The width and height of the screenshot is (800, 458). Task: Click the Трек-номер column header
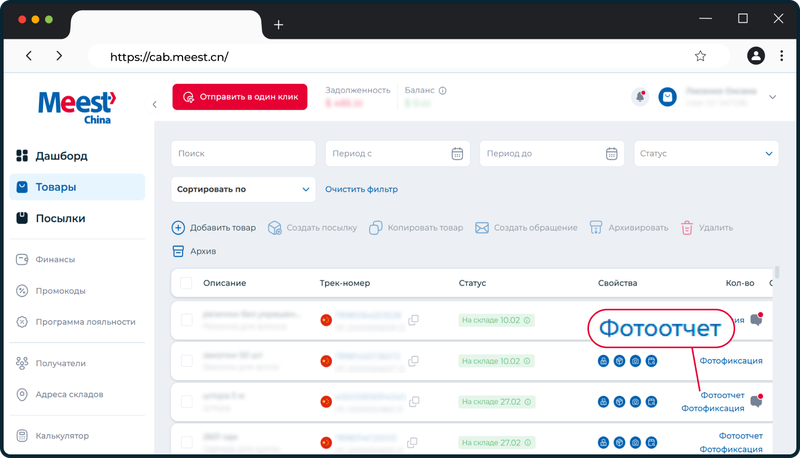(345, 283)
